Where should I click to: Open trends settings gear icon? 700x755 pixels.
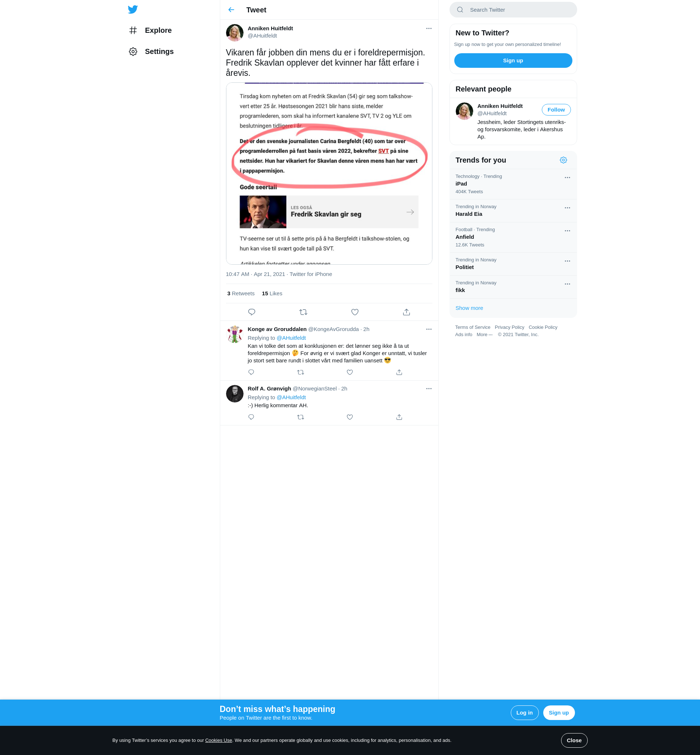tap(563, 160)
